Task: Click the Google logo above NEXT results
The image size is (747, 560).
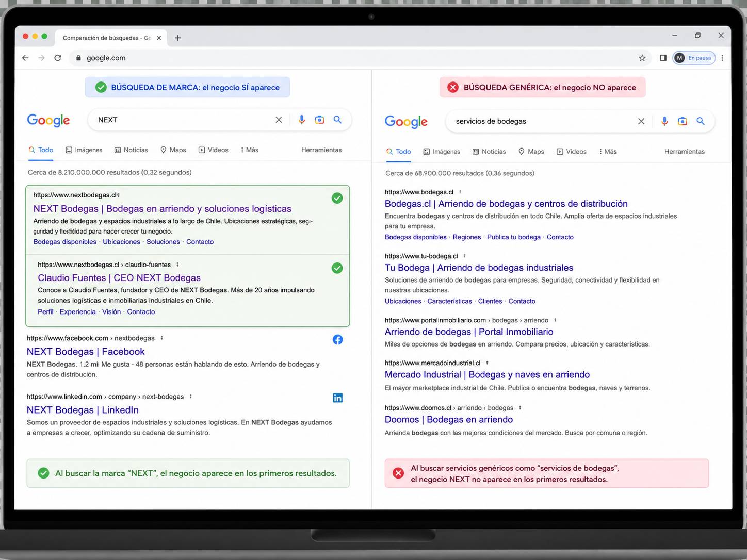Action: (x=48, y=120)
